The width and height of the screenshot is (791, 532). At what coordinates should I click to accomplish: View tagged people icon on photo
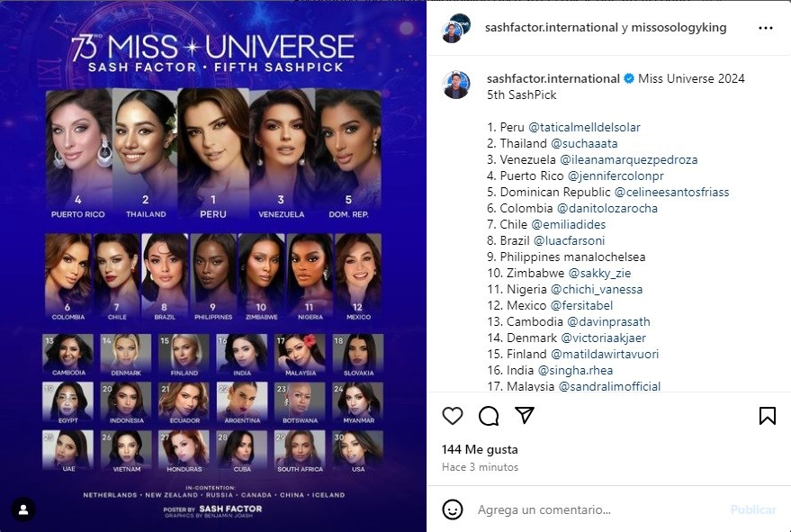[23, 509]
